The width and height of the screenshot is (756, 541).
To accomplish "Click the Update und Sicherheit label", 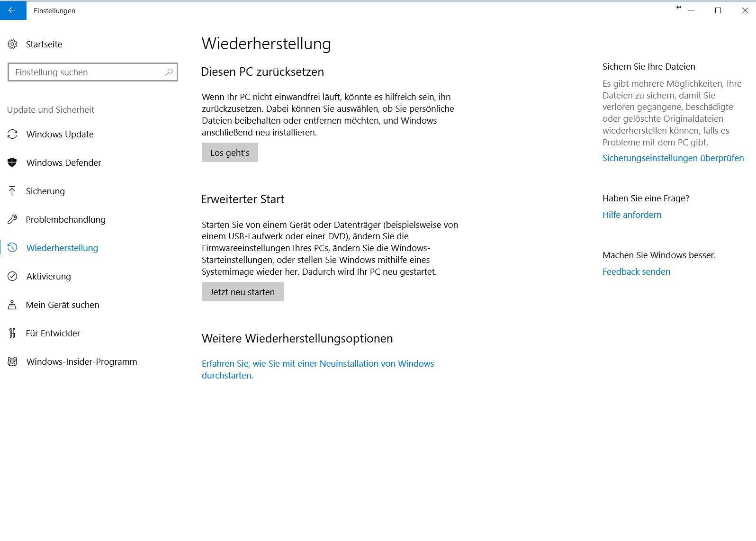I will [x=51, y=109].
